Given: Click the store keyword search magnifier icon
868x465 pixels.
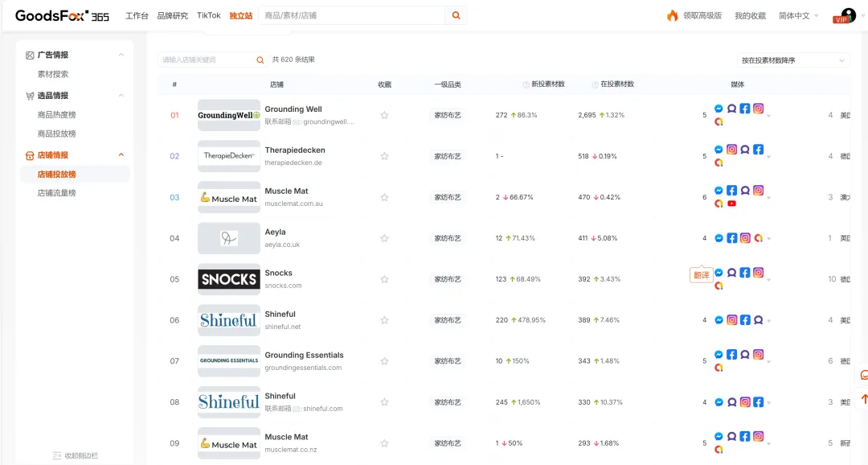Looking at the screenshot, I should [260, 60].
